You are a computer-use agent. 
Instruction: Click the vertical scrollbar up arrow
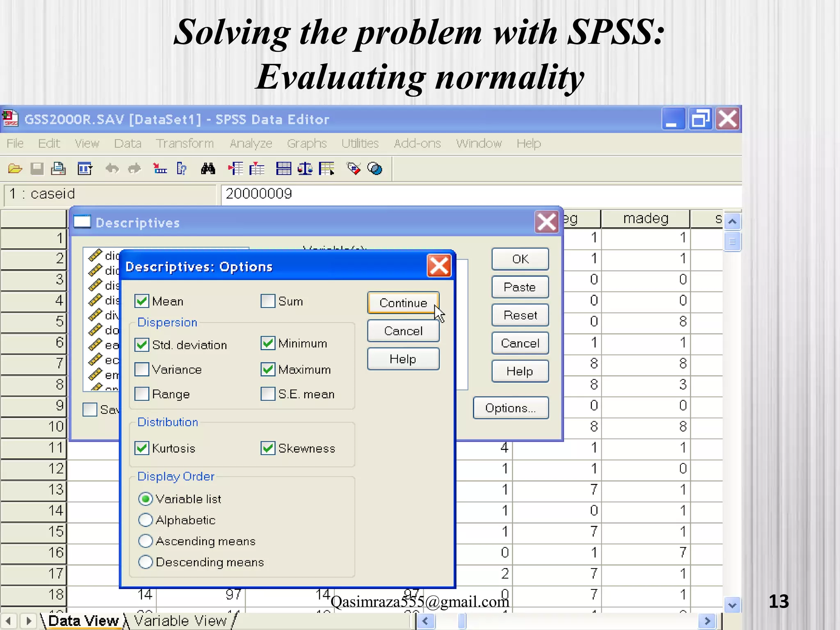732,221
